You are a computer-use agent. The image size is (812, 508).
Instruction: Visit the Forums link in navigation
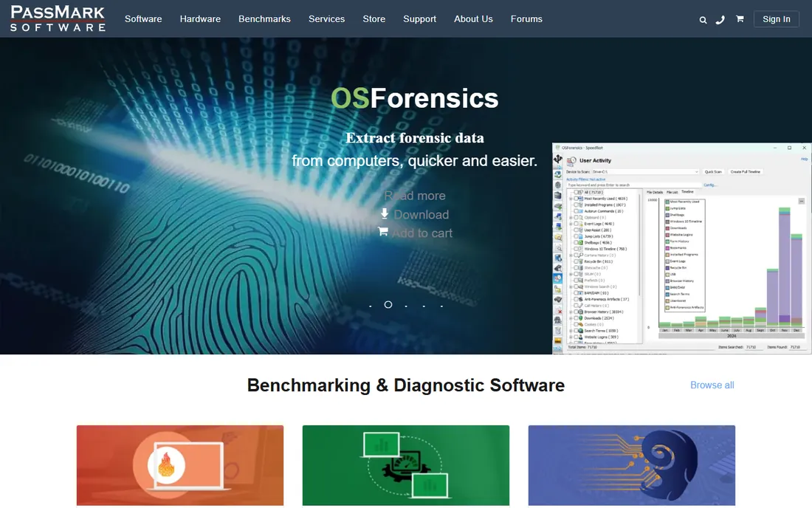pos(526,18)
